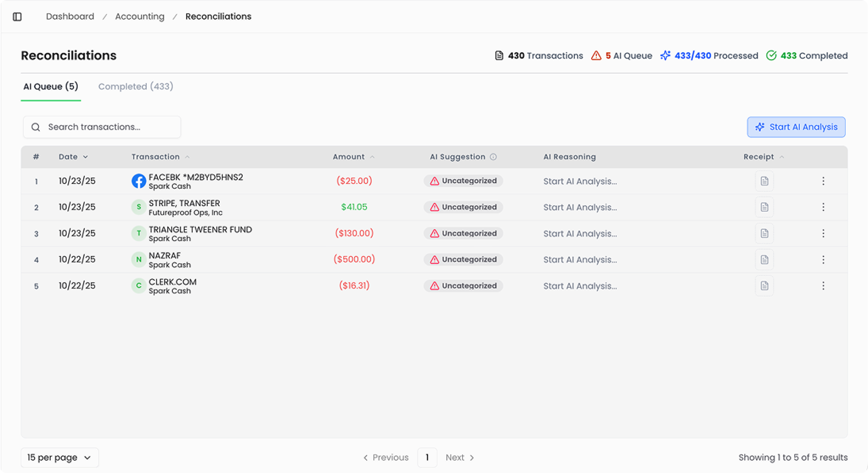868x473 pixels.
Task: Click the Search transactions field
Action: [102, 127]
